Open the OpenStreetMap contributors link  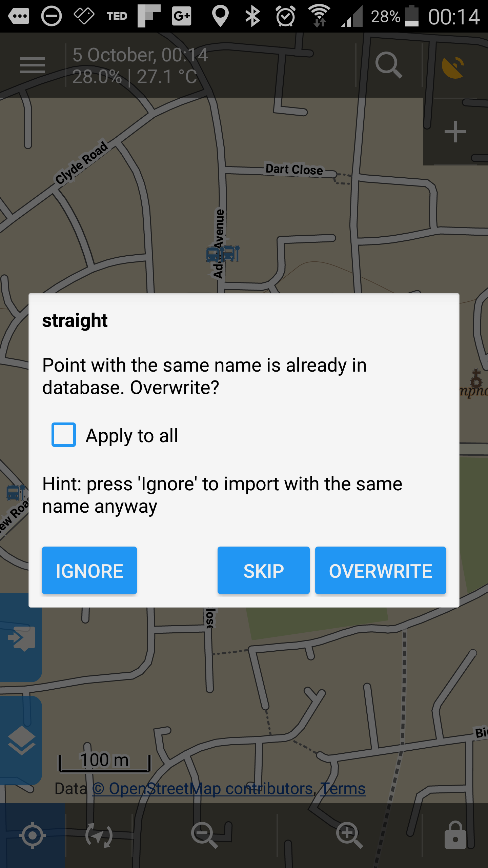point(203,789)
